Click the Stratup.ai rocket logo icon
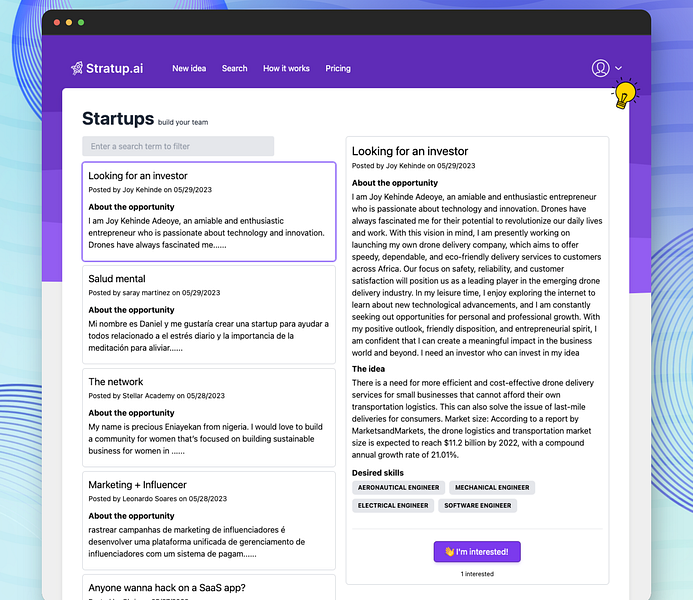693x600 pixels. tap(77, 68)
